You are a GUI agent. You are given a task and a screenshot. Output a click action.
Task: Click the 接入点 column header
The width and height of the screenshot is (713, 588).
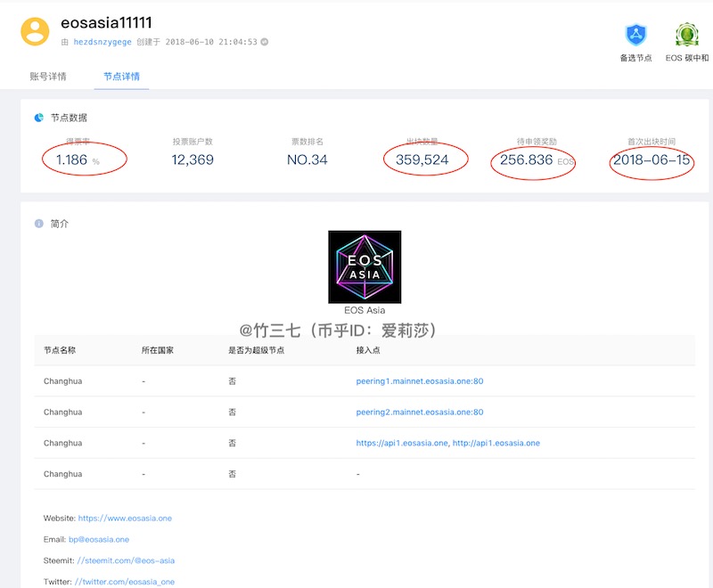[x=368, y=350]
